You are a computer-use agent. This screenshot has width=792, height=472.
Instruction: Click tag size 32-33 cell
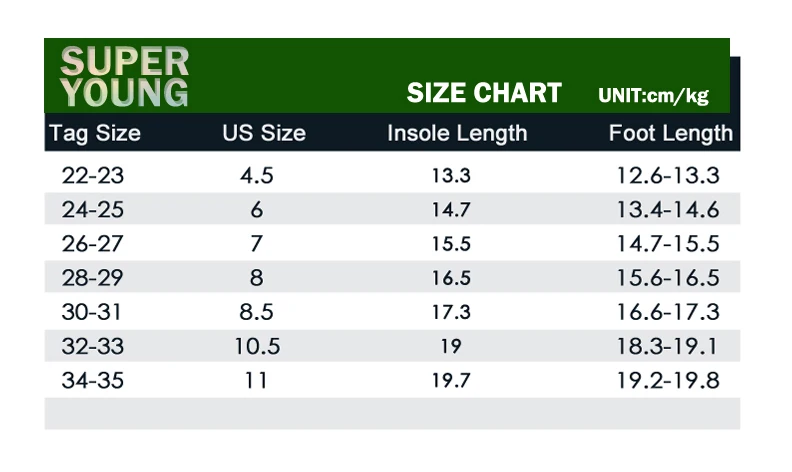[93, 346]
